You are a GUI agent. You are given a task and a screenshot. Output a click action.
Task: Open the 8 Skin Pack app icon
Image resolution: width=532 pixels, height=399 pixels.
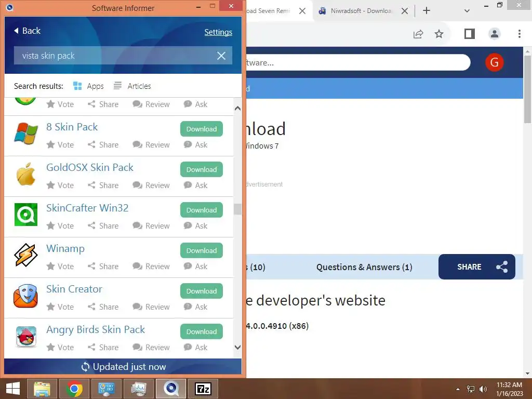click(26, 134)
